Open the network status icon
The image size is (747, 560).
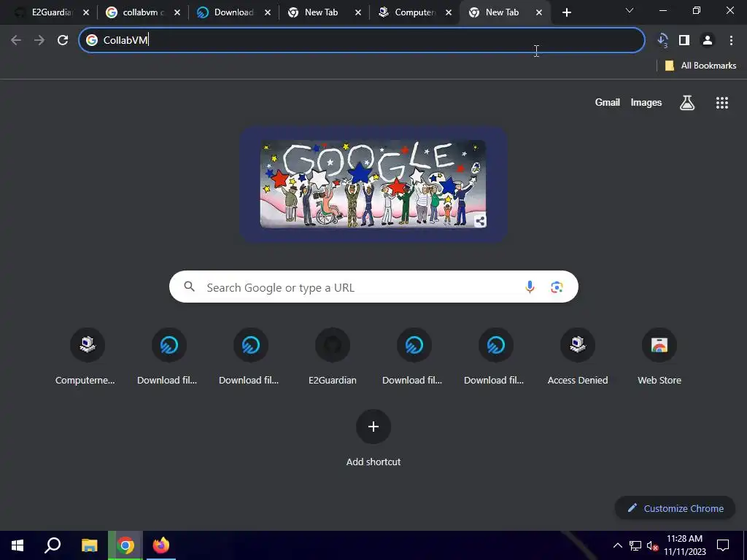[635, 545]
